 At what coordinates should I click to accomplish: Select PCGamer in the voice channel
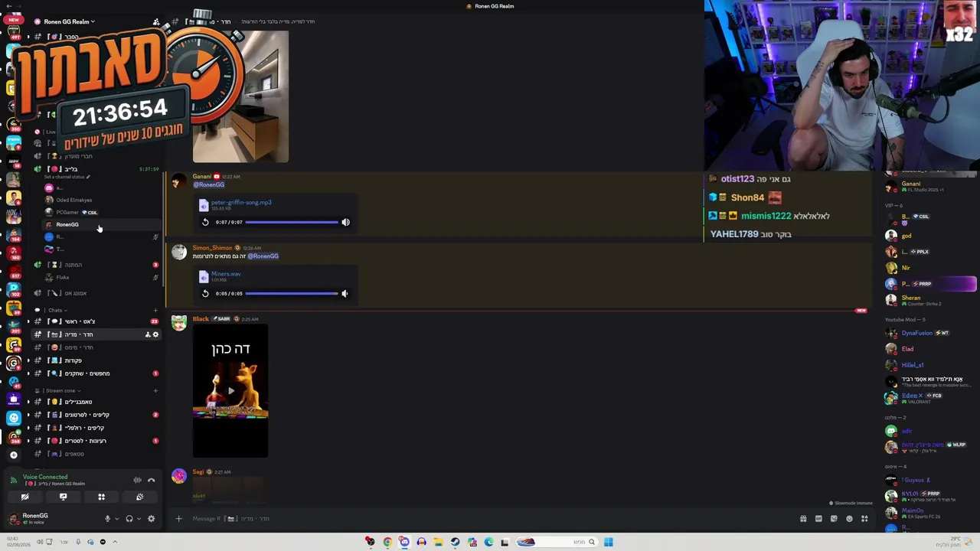coord(67,213)
